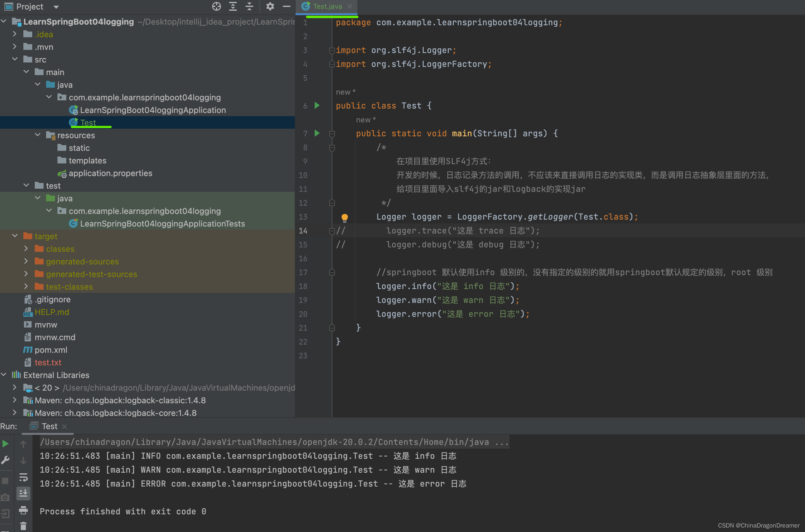Click the print icon in Run console

coord(23,510)
